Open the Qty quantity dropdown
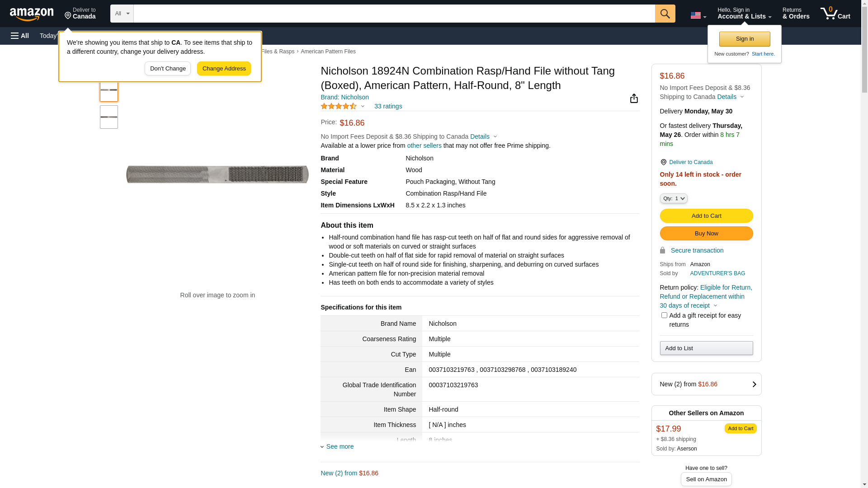This screenshot has height=488, width=868. pyautogui.click(x=673, y=198)
